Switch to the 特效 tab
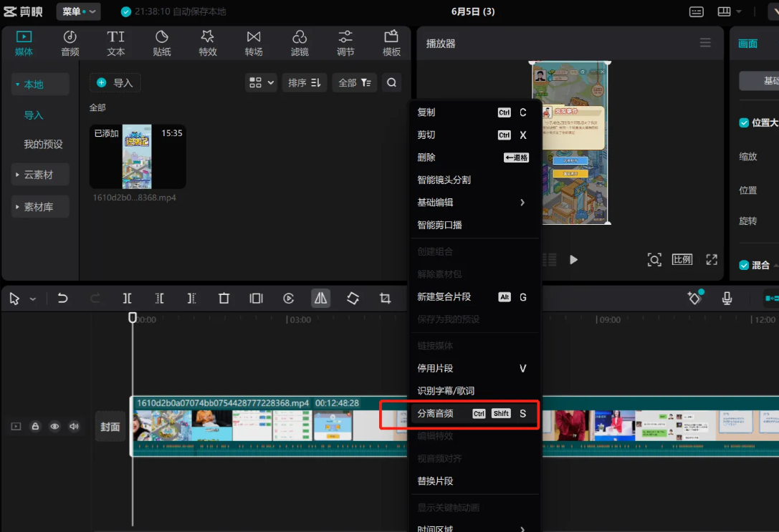The width and height of the screenshot is (779, 532). click(208, 43)
